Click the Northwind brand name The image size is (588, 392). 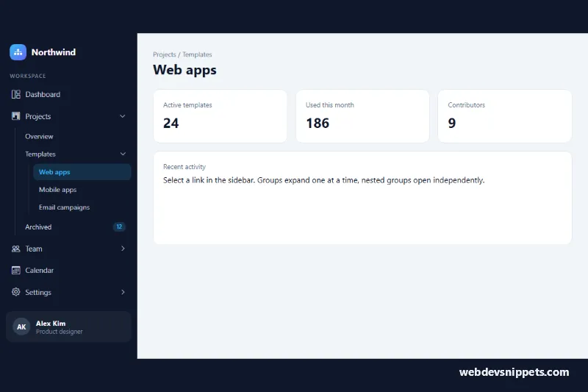(x=54, y=52)
